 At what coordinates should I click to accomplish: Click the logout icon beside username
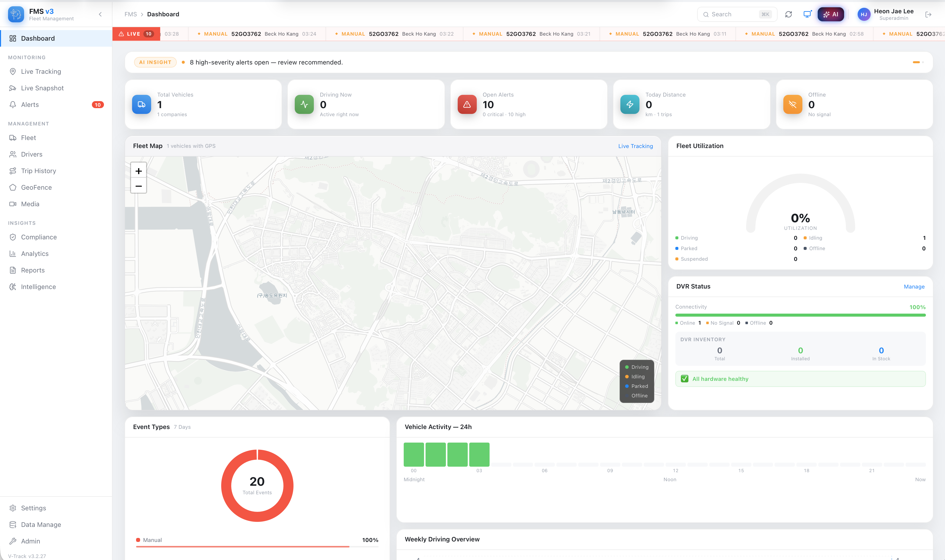click(x=928, y=14)
